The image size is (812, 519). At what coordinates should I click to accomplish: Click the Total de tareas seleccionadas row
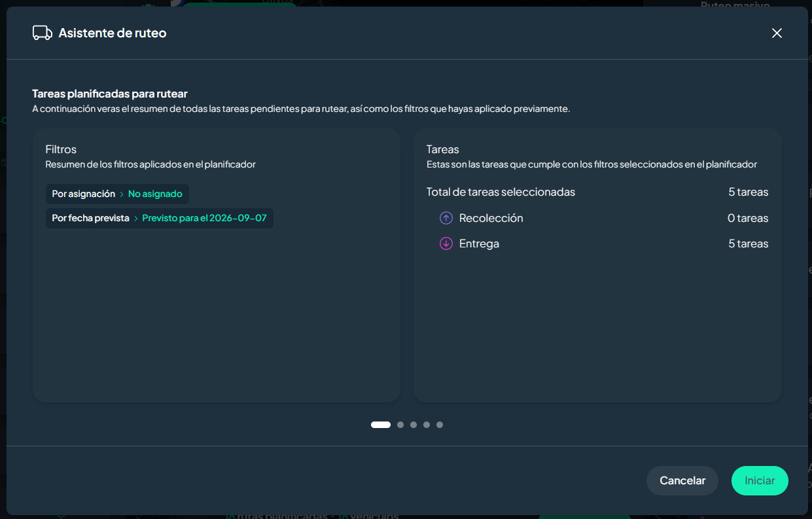click(597, 192)
